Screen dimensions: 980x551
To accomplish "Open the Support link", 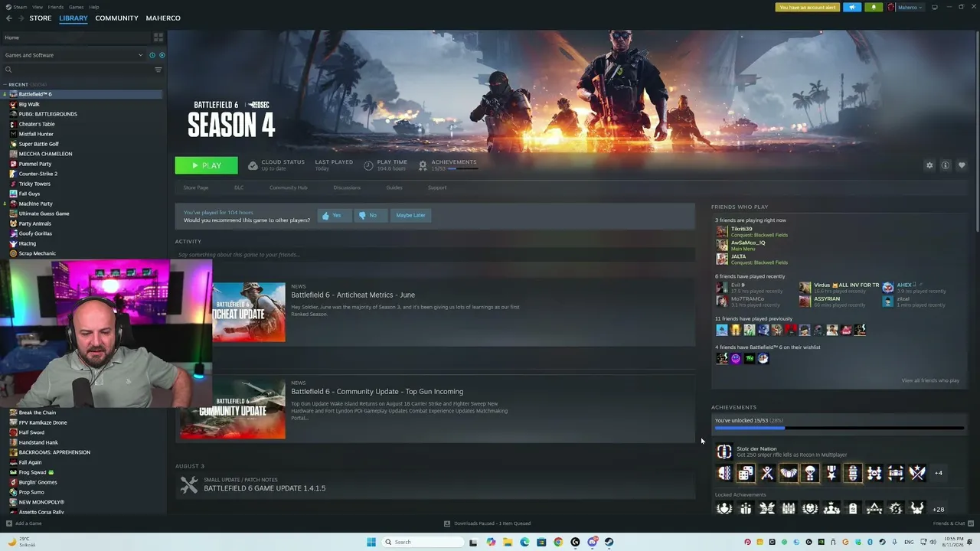I will tap(437, 187).
